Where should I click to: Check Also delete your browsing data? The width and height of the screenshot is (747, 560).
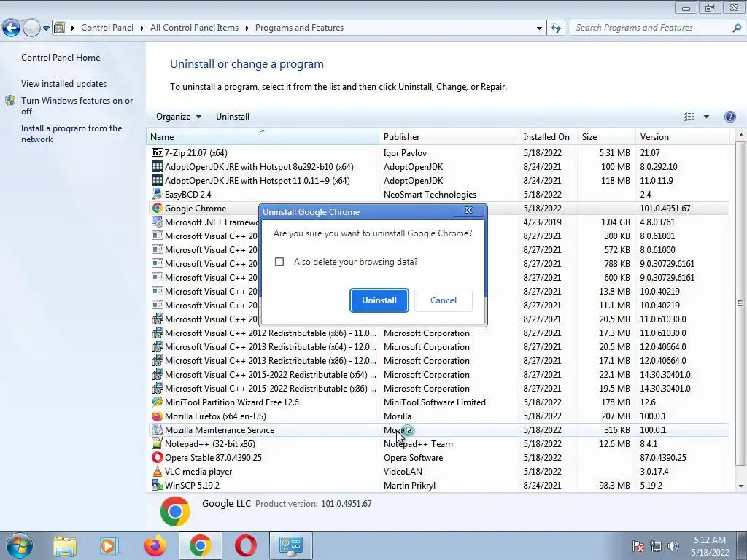coord(279,262)
